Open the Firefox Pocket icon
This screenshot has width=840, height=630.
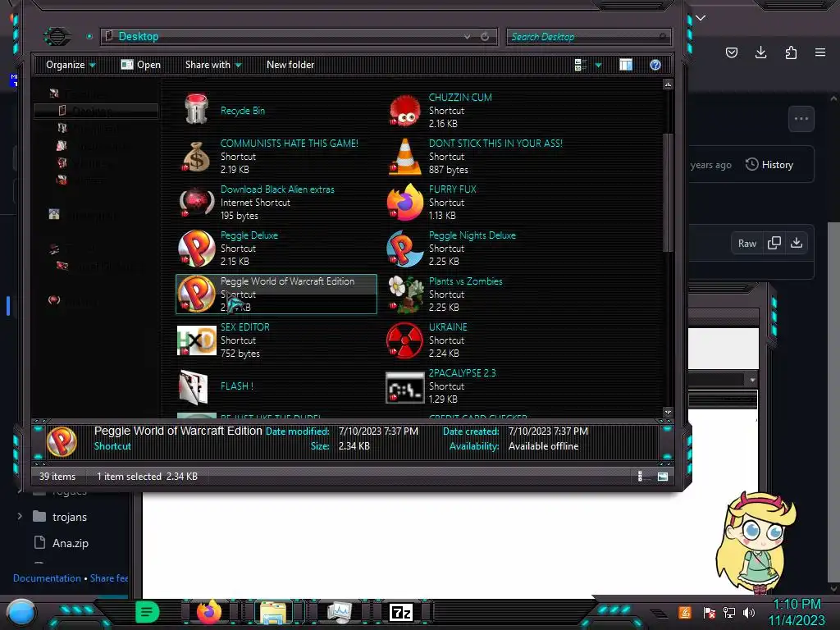[x=732, y=52]
